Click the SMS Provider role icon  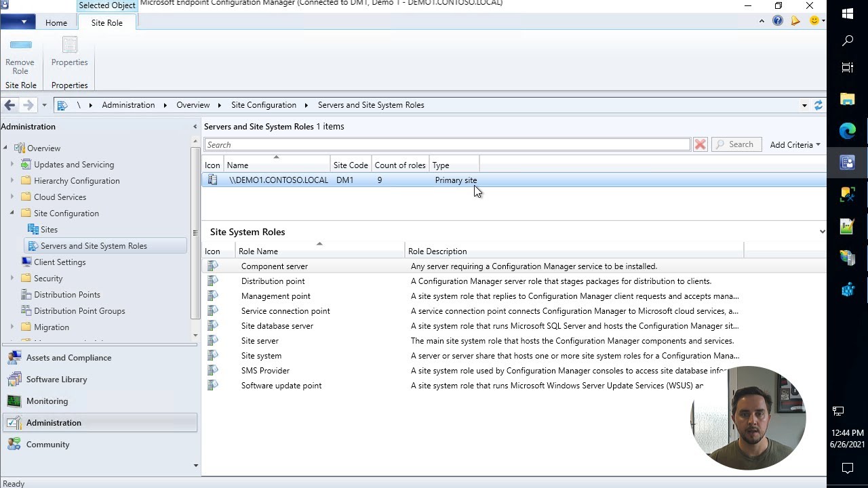coord(213,371)
